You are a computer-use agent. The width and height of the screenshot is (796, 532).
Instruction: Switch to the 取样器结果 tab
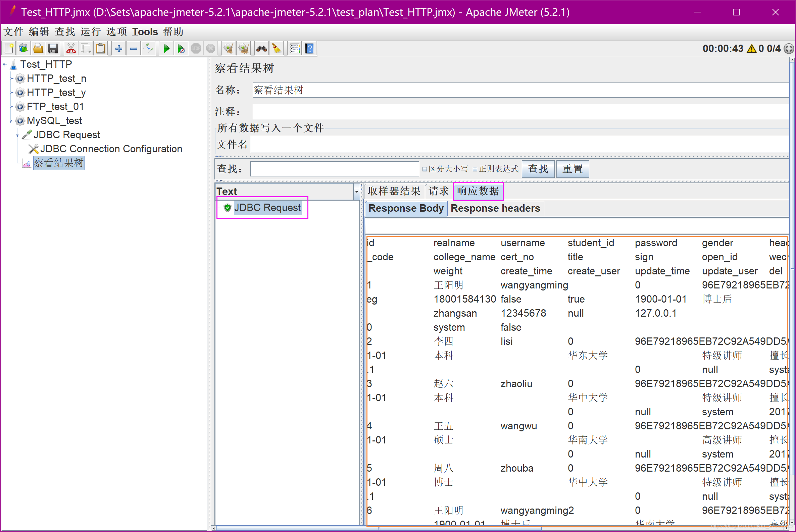click(x=394, y=191)
